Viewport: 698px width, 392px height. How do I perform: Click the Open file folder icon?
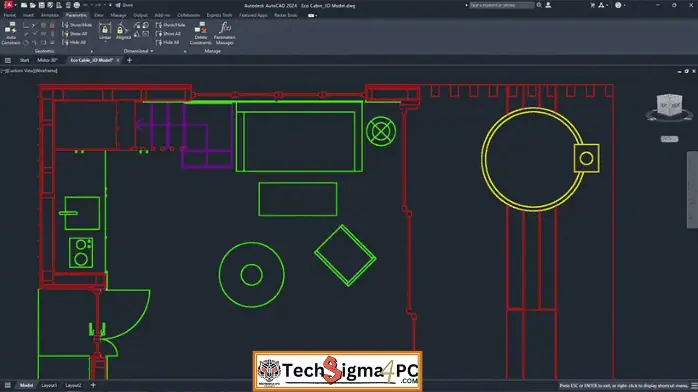32,5
